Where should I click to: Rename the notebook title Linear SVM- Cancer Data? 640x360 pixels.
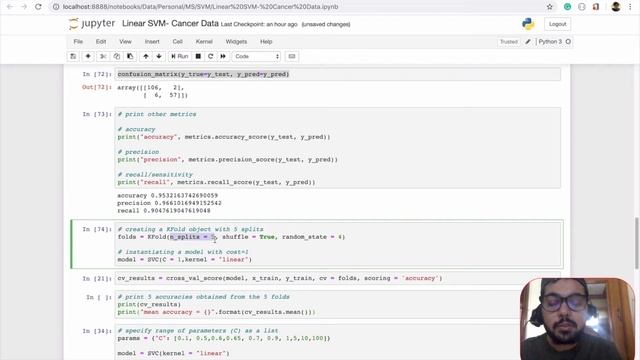coord(170,24)
